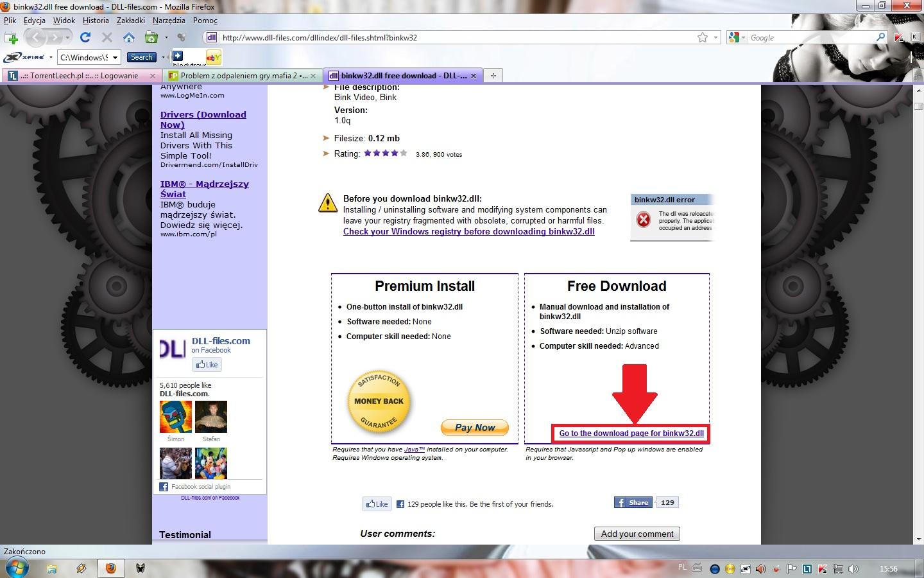Open the dropdown beside the recycle folder icon
This screenshot has height=578, width=924.
tap(166, 38)
